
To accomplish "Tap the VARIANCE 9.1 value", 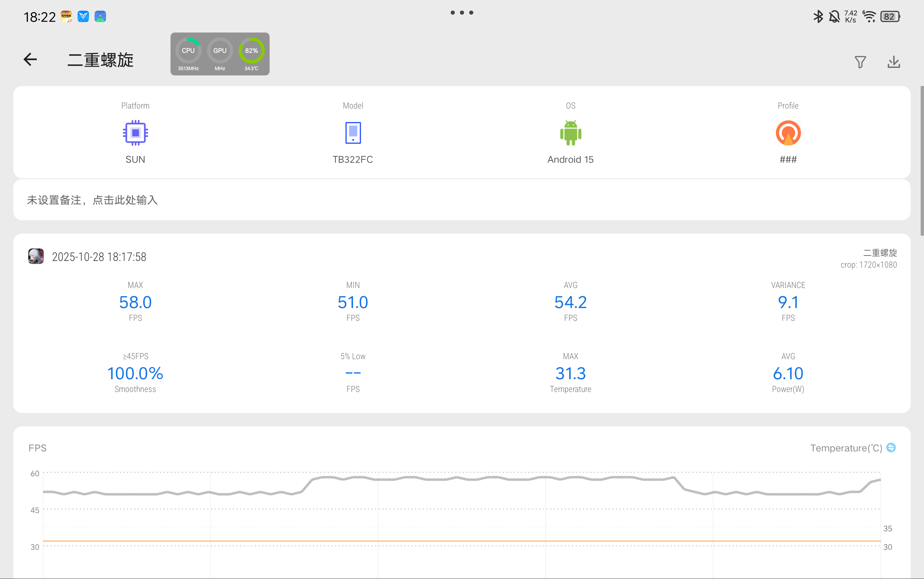I will [788, 302].
